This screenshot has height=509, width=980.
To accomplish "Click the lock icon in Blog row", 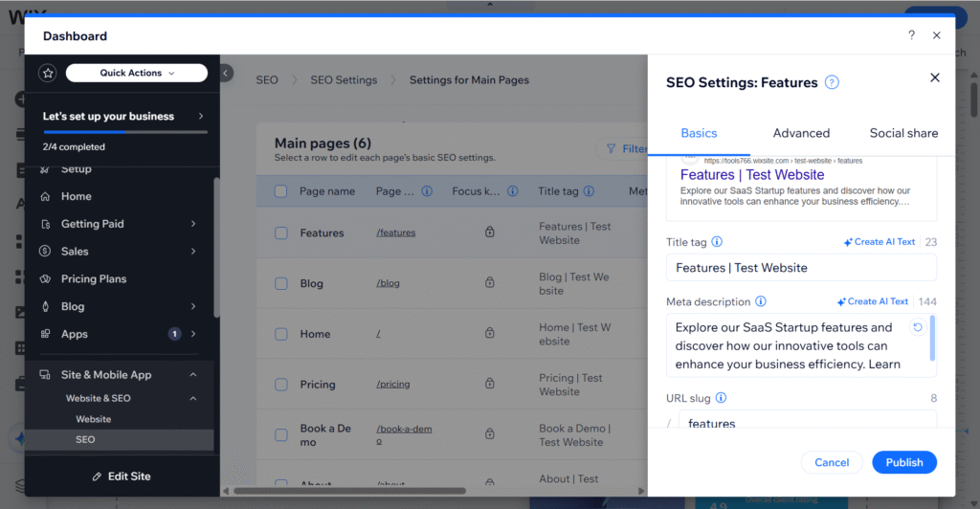I will [489, 282].
